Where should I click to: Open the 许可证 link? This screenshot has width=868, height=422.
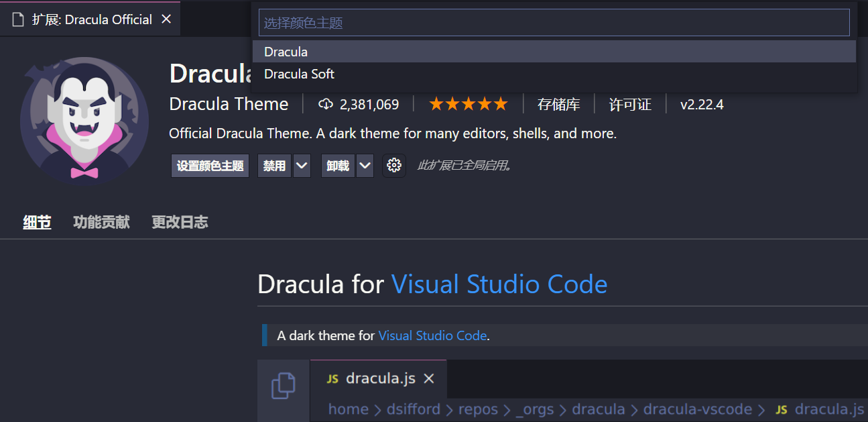pos(629,105)
